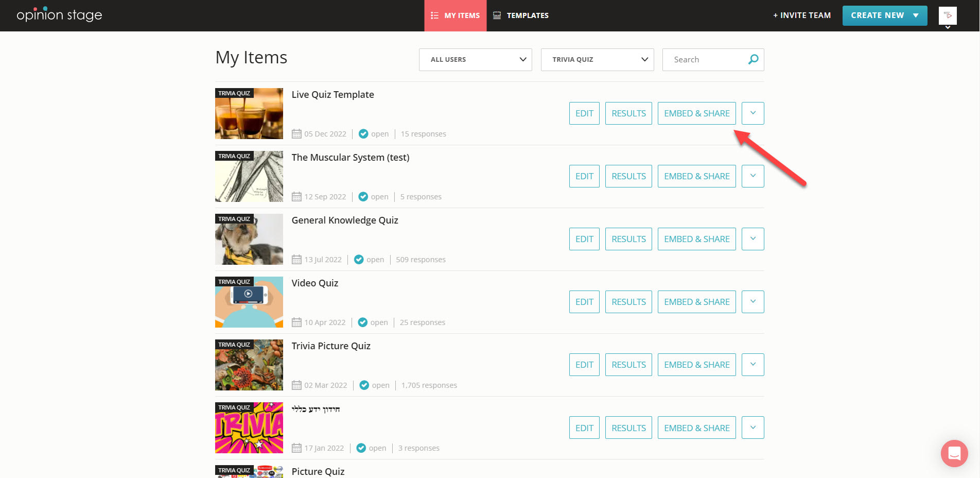Screen dimensions: 980x478
Task: Click the templates icon next to TEMPLATES label
Action: pos(497,15)
